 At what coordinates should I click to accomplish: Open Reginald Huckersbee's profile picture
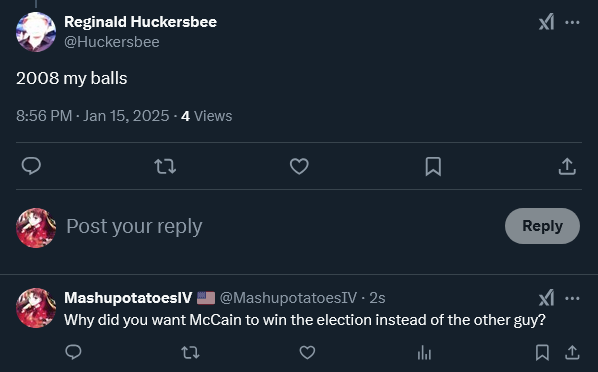point(36,32)
